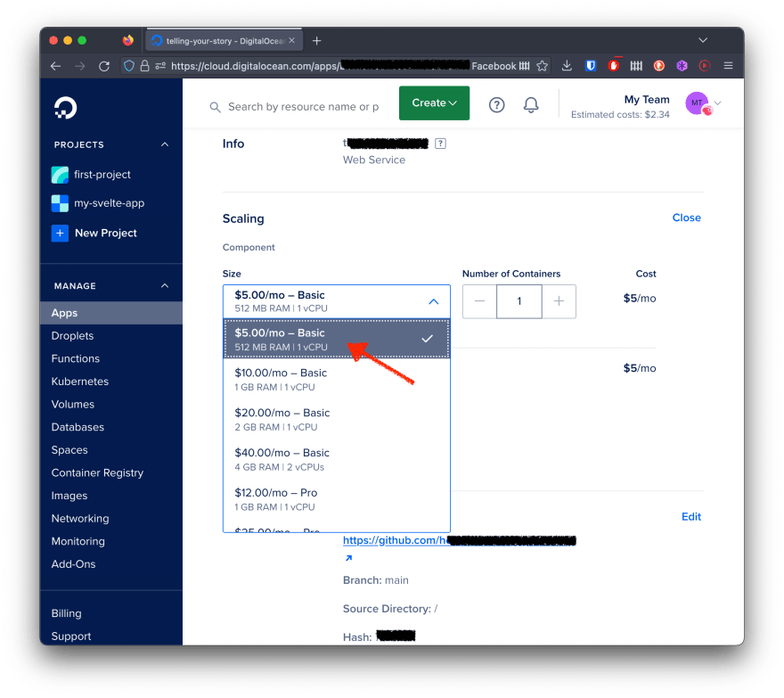
Task: Go to Networking section
Action: (80, 518)
